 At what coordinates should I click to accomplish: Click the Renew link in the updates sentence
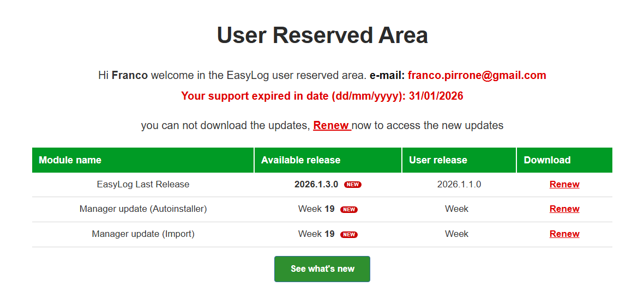coord(332,125)
